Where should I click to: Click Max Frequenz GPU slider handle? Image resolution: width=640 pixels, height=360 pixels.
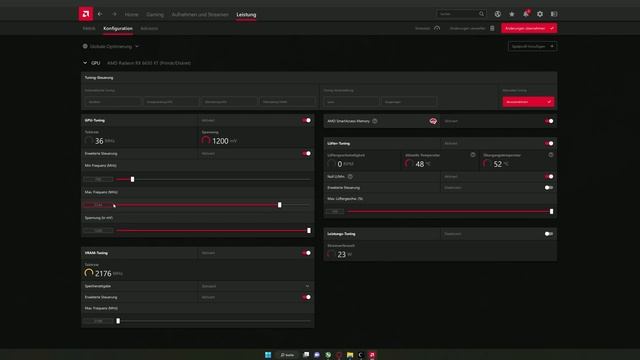pos(280,204)
